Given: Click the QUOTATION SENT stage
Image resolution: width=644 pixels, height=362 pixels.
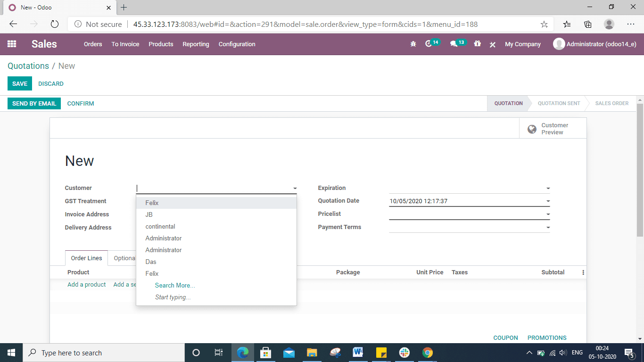Looking at the screenshot, I should pyautogui.click(x=559, y=103).
